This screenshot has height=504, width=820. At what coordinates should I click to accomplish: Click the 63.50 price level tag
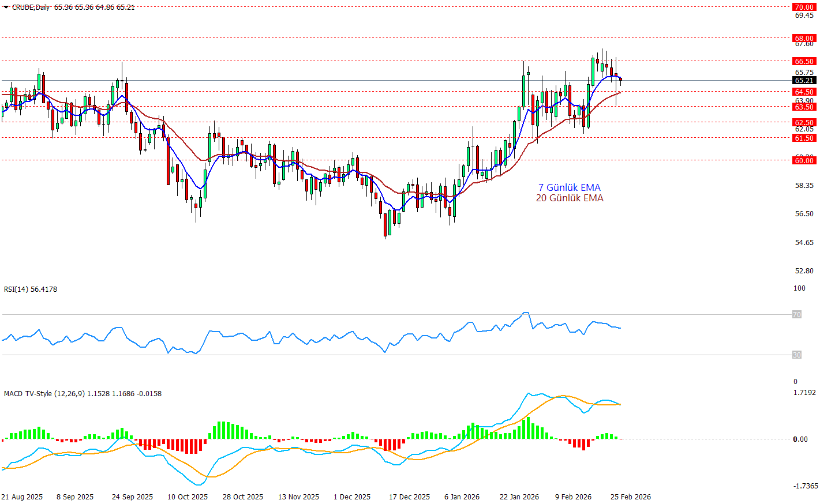pos(804,107)
